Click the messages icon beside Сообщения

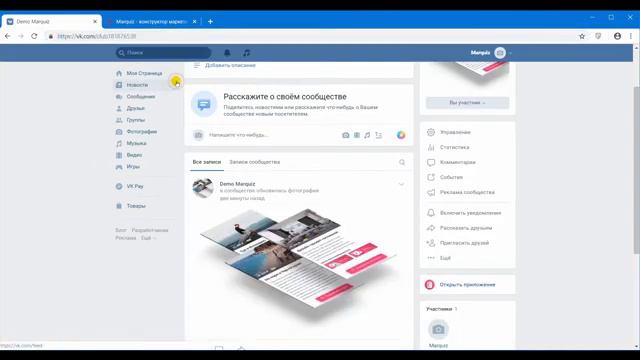(119, 97)
